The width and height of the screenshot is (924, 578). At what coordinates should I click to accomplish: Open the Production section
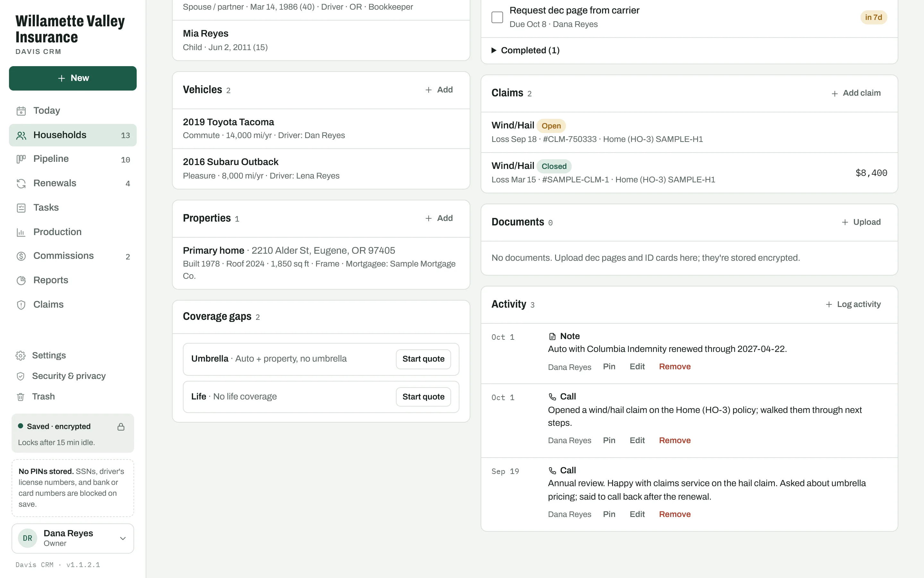tap(73, 232)
